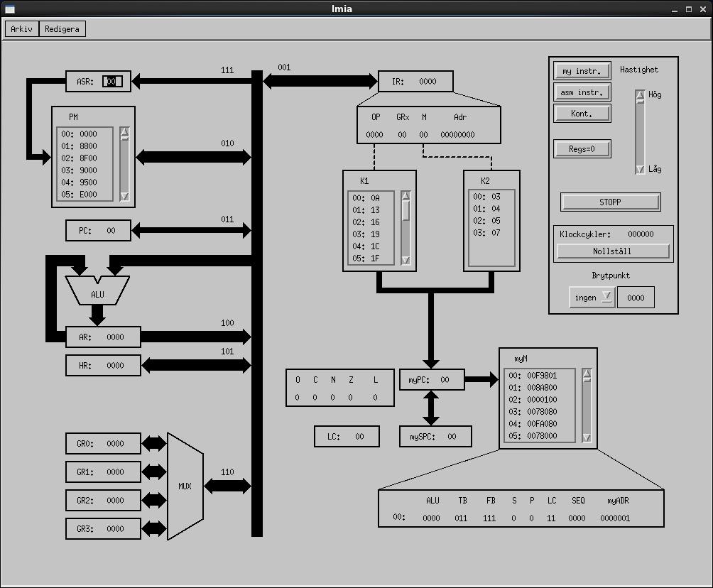The width and height of the screenshot is (713, 588).
Task: Click the 'my instr.' button
Action: point(582,71)
